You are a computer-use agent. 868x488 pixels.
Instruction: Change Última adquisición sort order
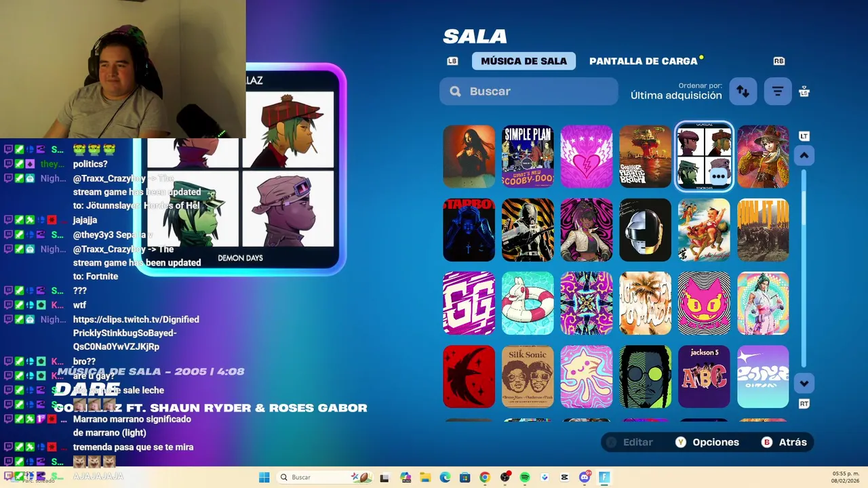(x=676, y=96)
